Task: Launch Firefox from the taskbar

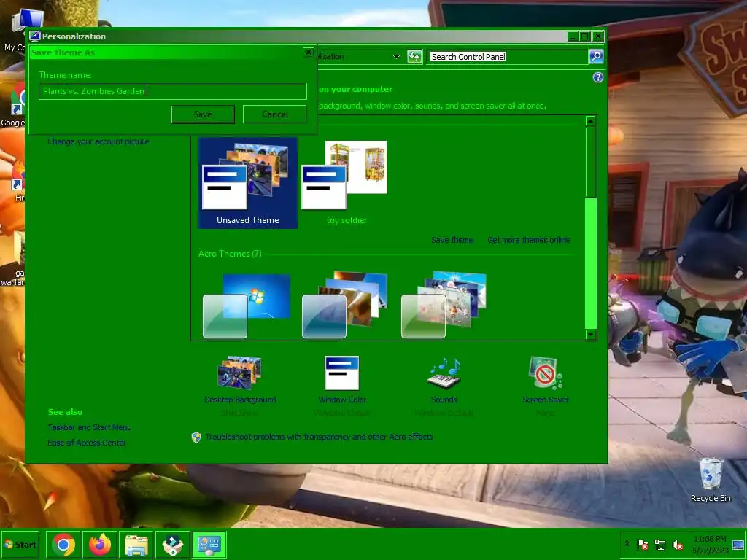Action: (x=99, y=545)
